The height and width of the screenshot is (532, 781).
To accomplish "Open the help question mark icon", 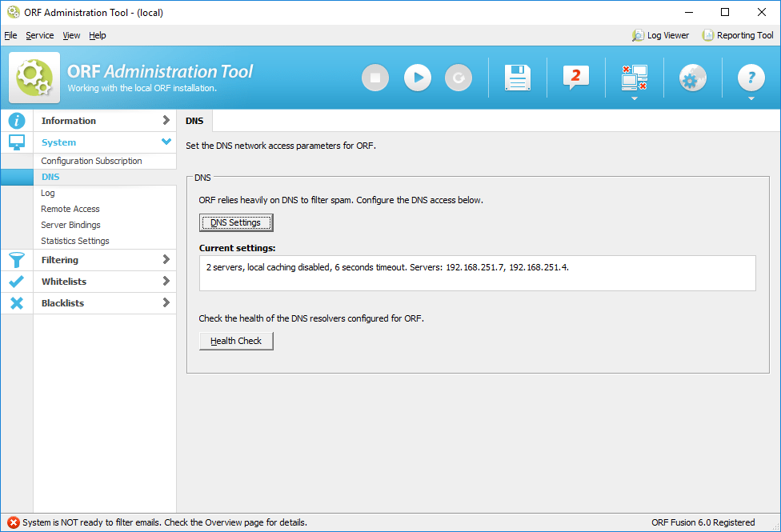I will click(751, 78).
